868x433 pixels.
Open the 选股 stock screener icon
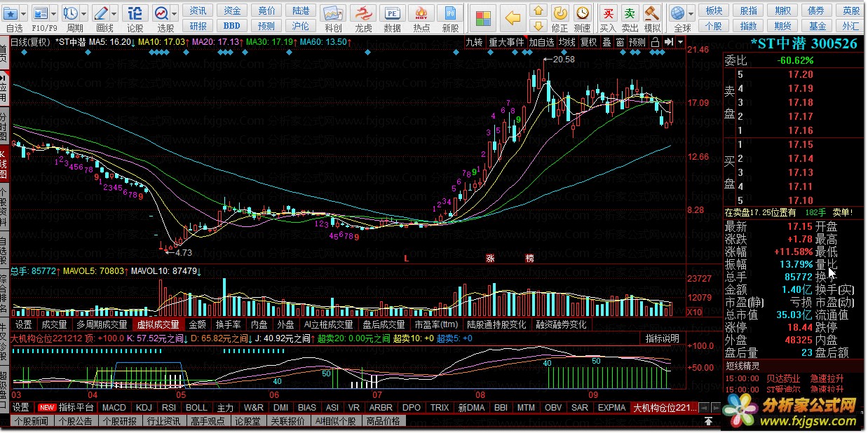161,13
